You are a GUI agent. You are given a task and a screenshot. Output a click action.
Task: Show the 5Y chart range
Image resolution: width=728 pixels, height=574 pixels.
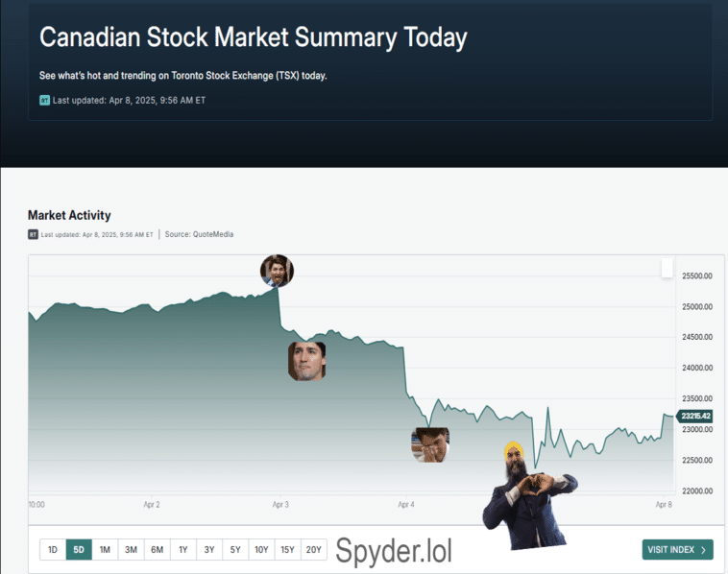click(x=234, y=550)
